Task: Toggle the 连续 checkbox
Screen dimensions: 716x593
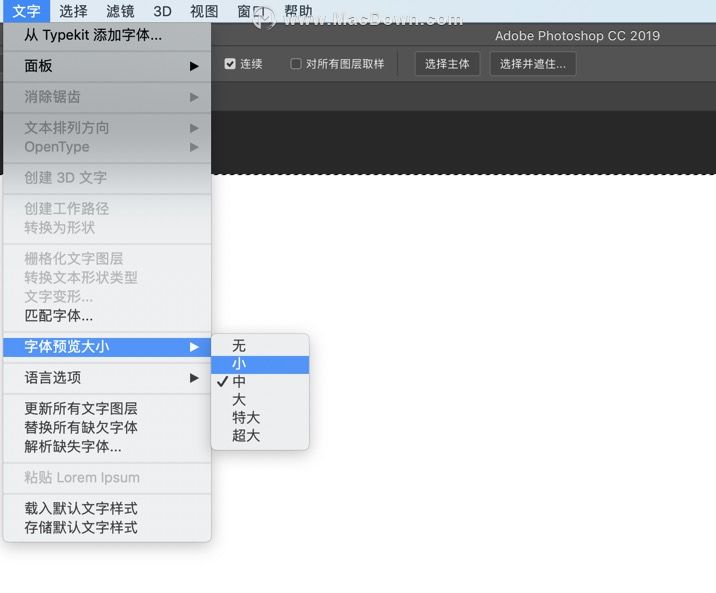Action: 230,64
